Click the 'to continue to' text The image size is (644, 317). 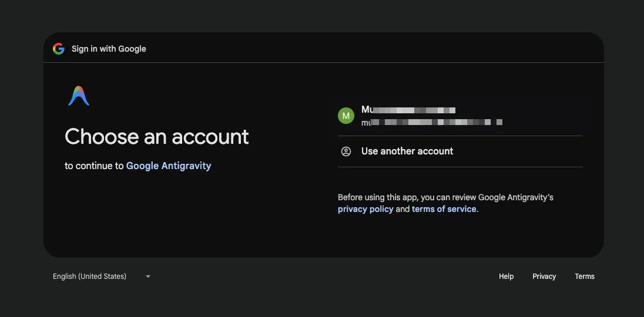(x=94, y=166)
